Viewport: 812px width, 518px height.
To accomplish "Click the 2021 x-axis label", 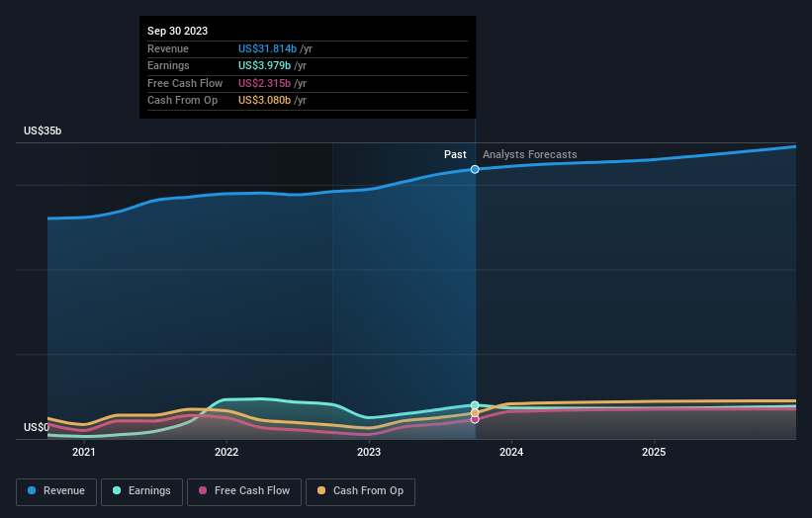I will point(84,452).
